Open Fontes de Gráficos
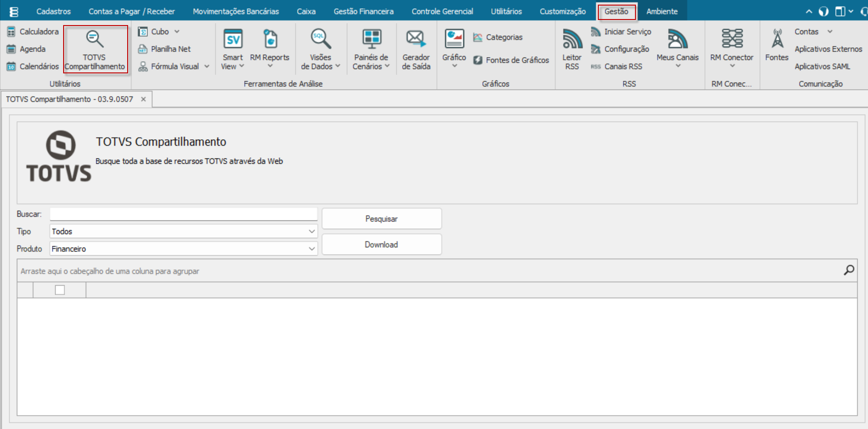Screen dimensions: 868x429 click(511, 60)
